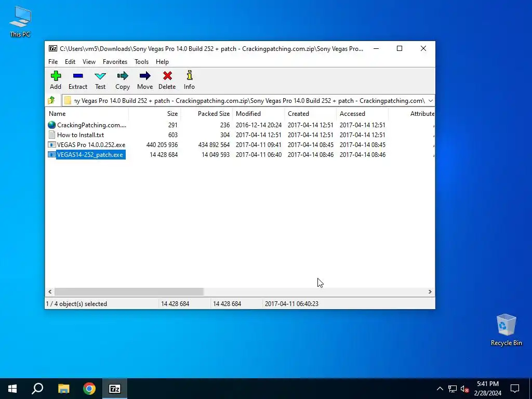
Task: Open File Explorer from the taskbar
Action: click(63, 389)
